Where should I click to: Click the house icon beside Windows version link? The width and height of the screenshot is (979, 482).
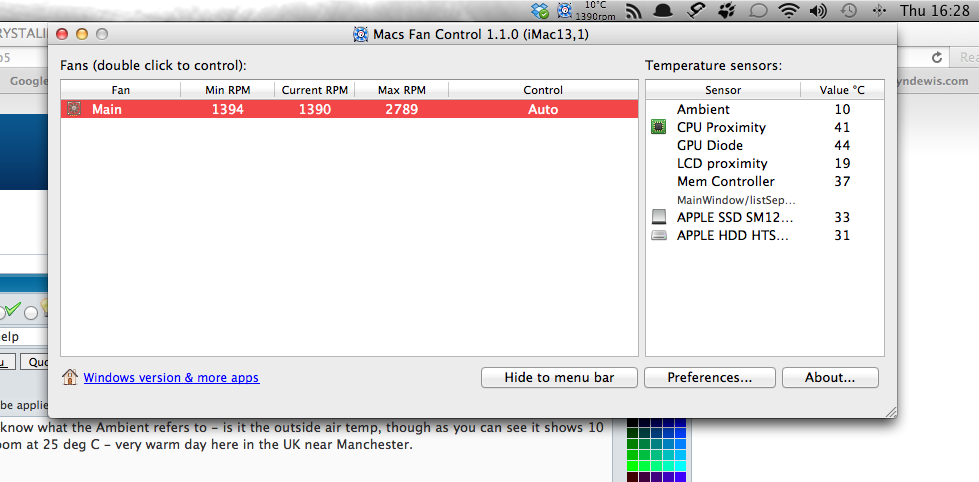click(x=70, y=377)
